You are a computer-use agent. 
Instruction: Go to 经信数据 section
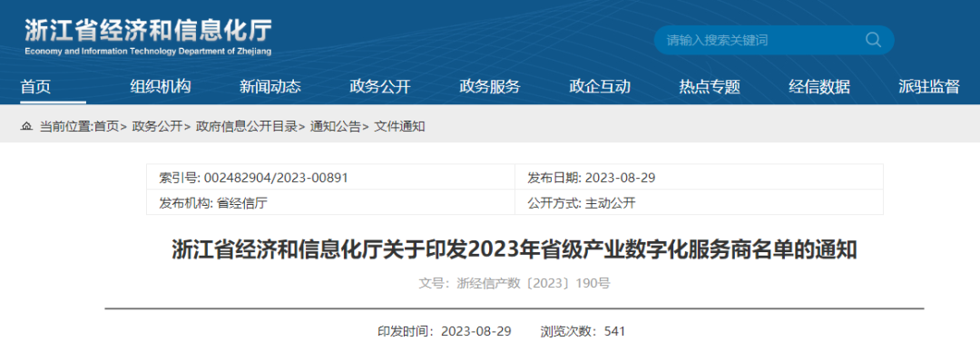819,87
